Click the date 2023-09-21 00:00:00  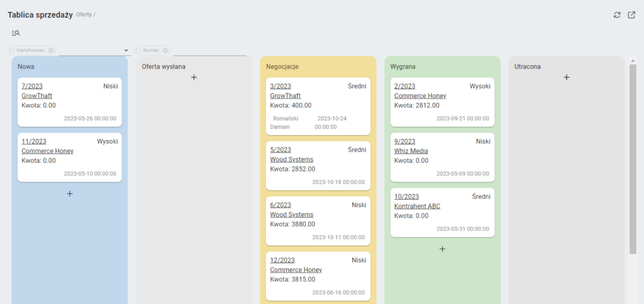coord(463,119)
